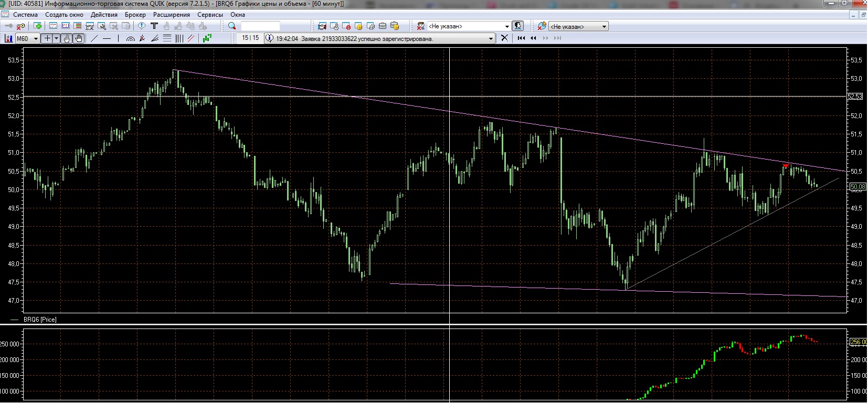Image resolution: width=868 pixels, height=403 pixels.
Task: Click the handshake deals icon
Action: click(322, 26)
